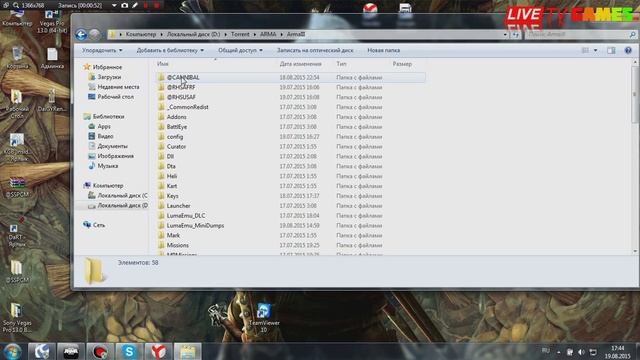Sort by the Тип column header
640x360 pixels.
click(x=341, y=64)
